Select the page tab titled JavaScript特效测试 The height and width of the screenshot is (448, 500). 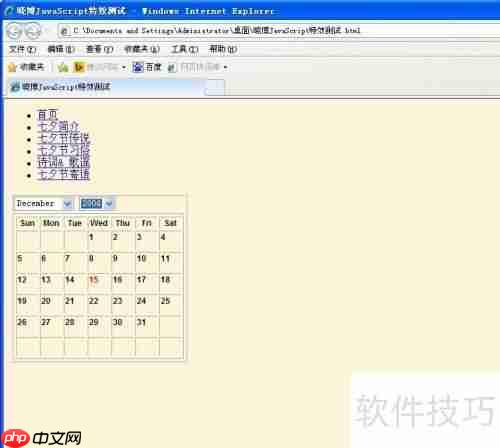tap(105, 87)
